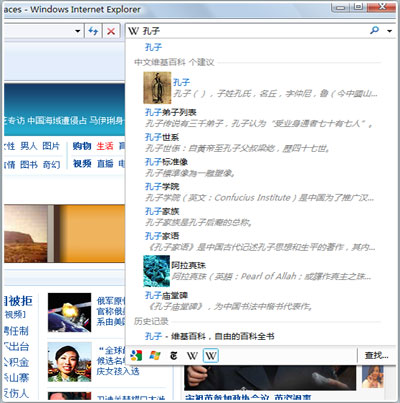The height and width of the screenshot is (403, 400).
Task: Select the Windows Live search provider icon
Action: tap(155, 356)
